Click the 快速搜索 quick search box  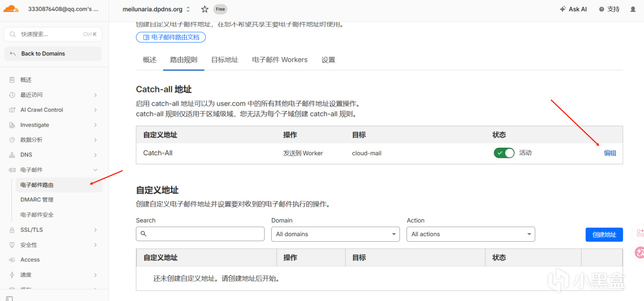53,34
